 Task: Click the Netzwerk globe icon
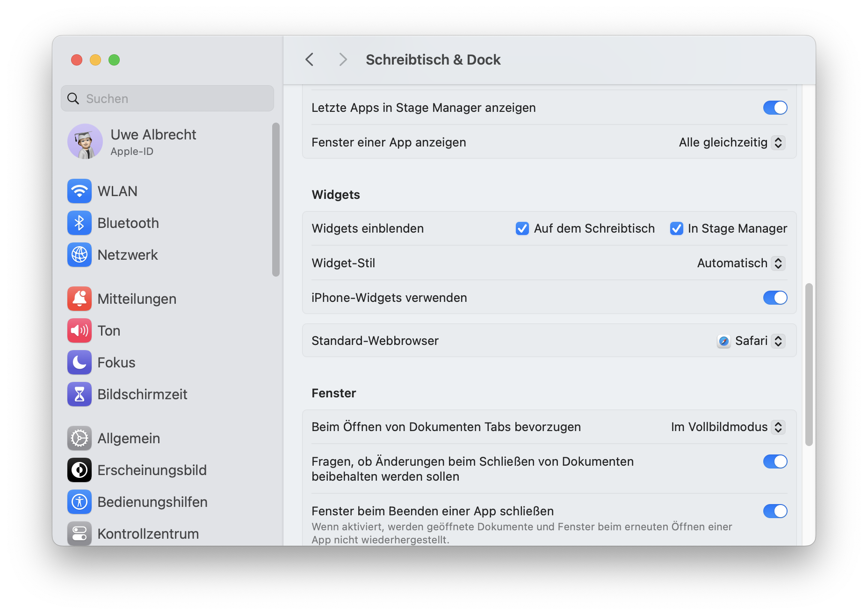(80, 255)
